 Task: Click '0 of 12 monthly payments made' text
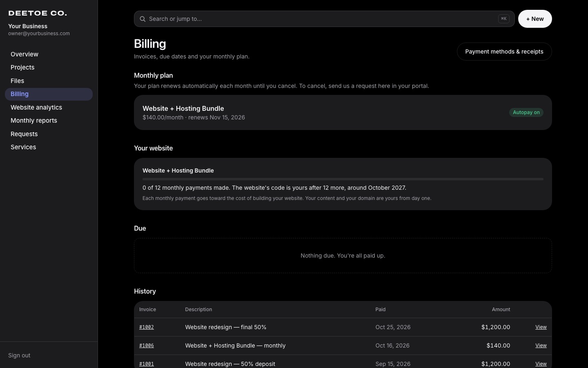click(186, 188)
